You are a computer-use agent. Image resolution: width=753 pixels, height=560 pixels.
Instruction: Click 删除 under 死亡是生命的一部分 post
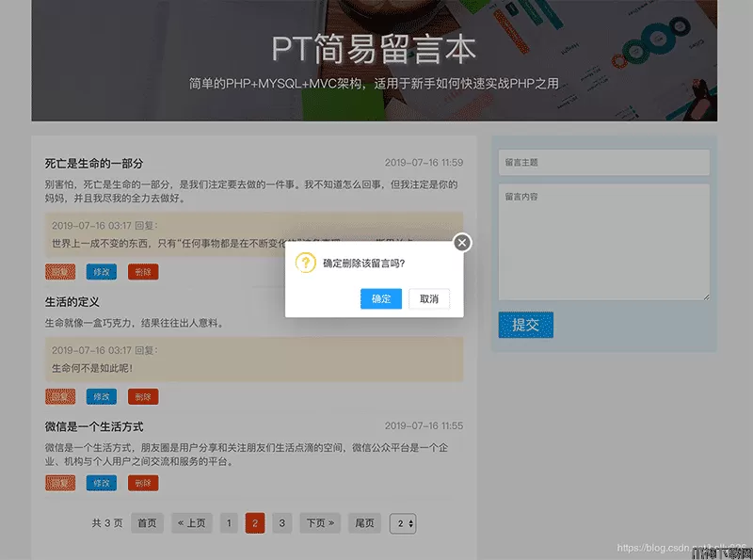point(143,272)
